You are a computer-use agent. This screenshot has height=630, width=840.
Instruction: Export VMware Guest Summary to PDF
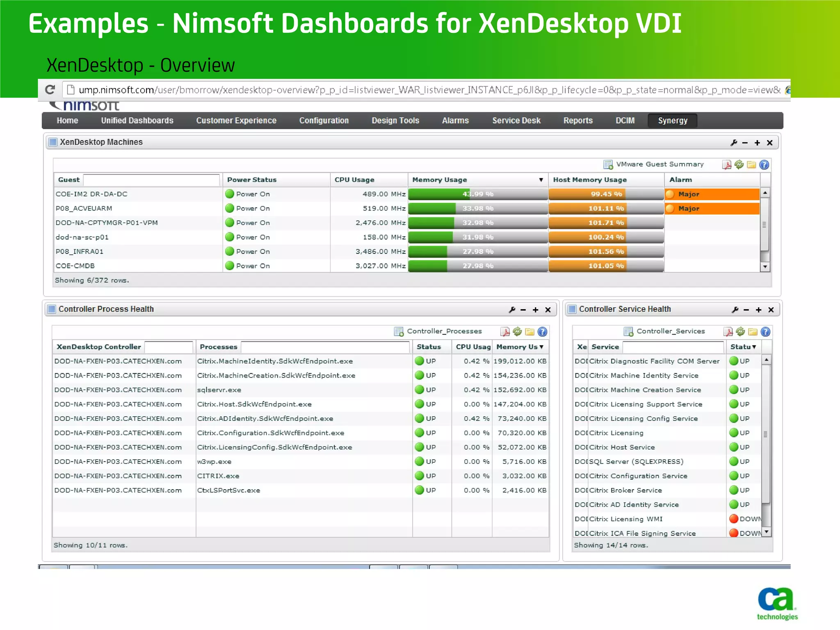coord(726,164)
